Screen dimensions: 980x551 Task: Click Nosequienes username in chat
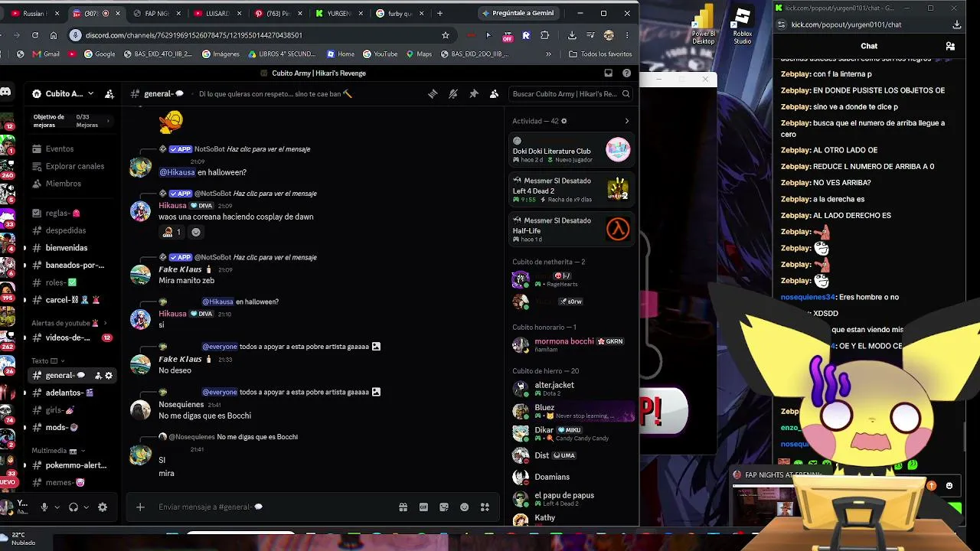point(181,404)
